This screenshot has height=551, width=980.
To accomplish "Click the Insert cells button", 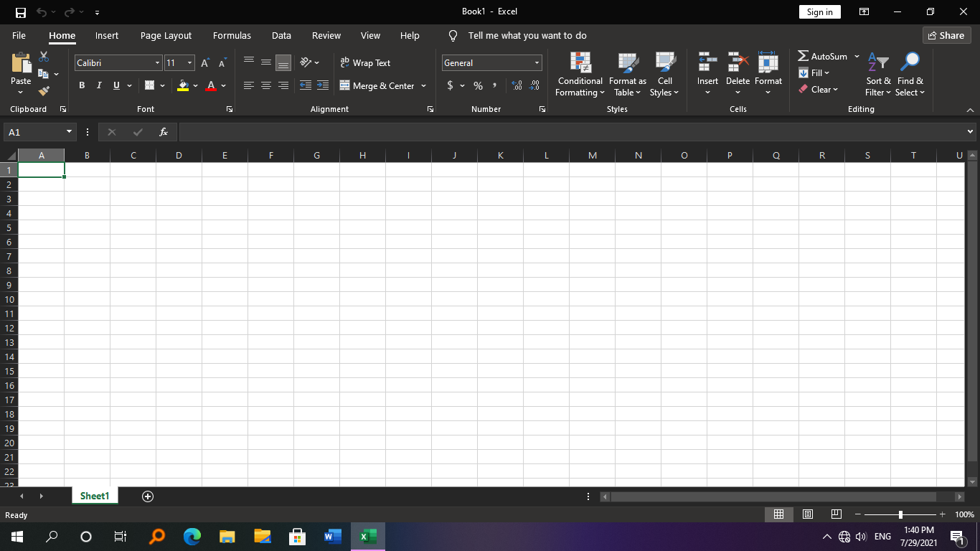I will (707, 75).
